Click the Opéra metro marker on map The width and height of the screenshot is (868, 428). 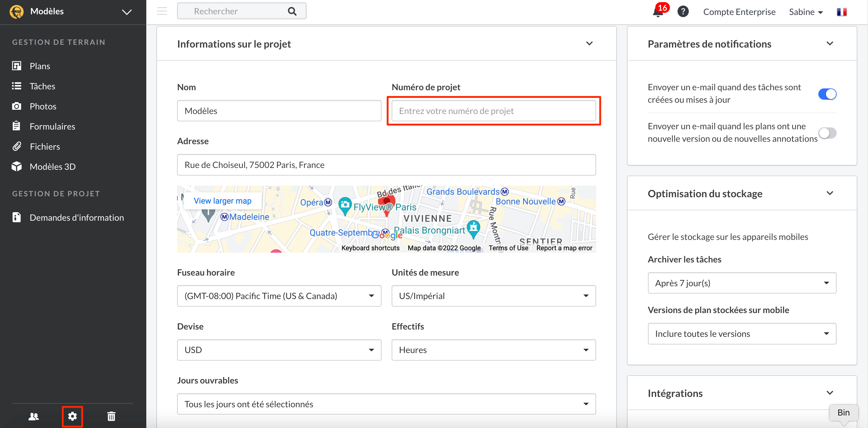coord(328,202)
